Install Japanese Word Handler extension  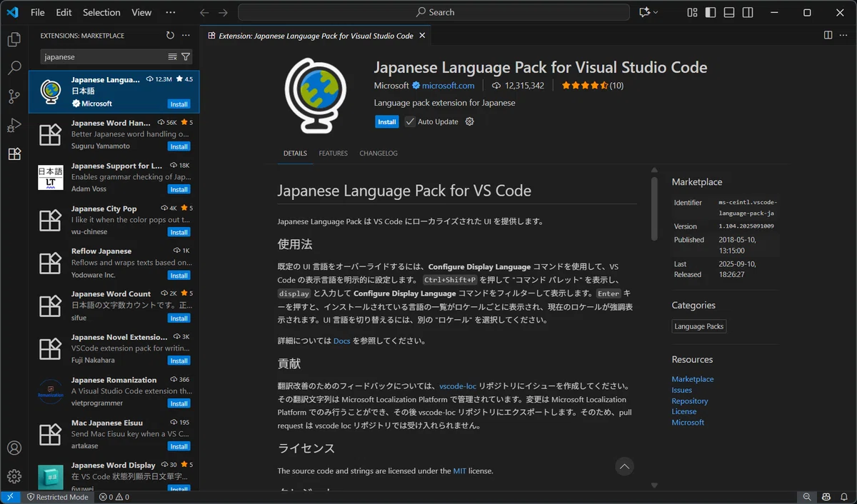[x=179, y=146]
